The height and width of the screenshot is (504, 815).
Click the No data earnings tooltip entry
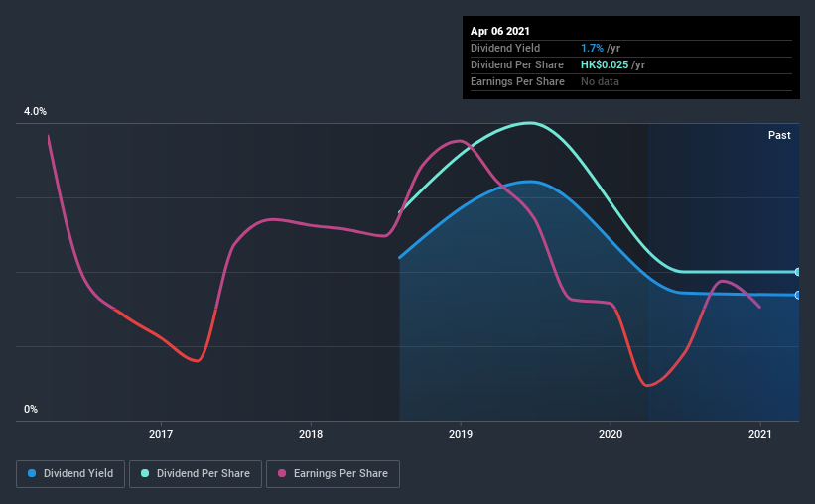600,81
